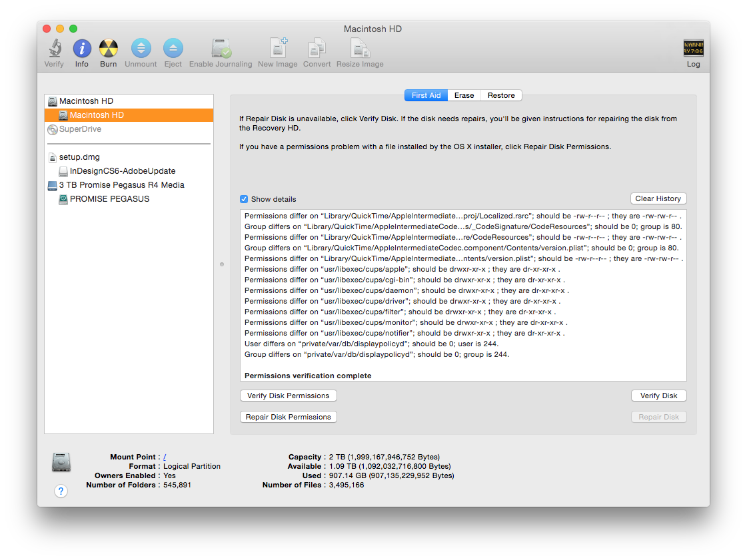Select 3 TB Promise Pegasus R4 Media
The height and width of the screenshot is (560, 747).
pos(129,184)
